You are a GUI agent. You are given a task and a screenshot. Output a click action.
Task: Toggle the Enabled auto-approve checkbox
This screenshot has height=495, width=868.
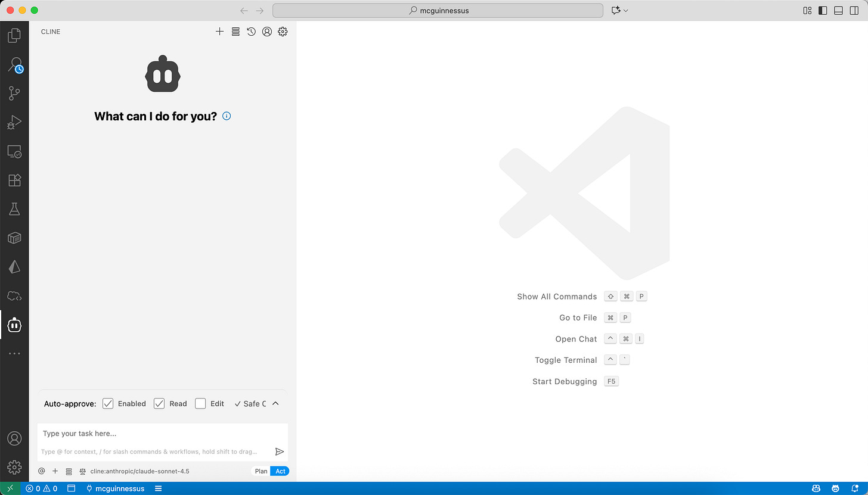coord(108,403)
